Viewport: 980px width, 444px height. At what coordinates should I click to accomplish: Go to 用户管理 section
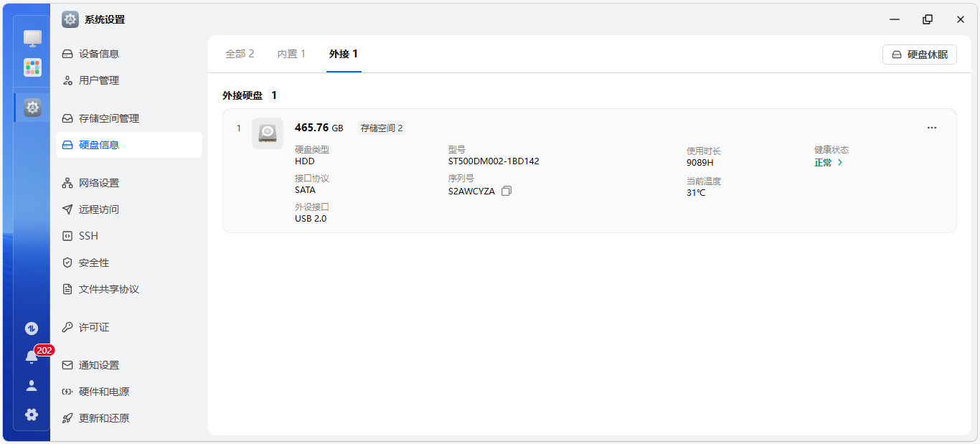[x=129, y=80]
